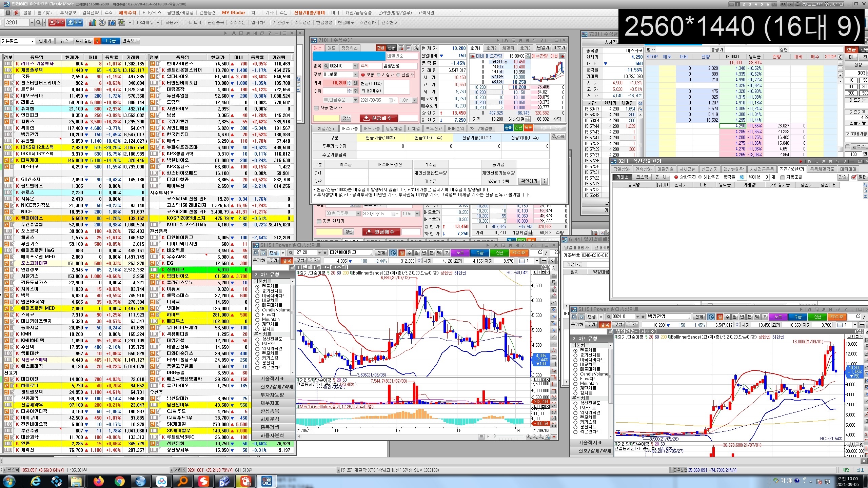
Task: Click stock search magnifier in 7101 order window
Action: click(x=326, y=66)
